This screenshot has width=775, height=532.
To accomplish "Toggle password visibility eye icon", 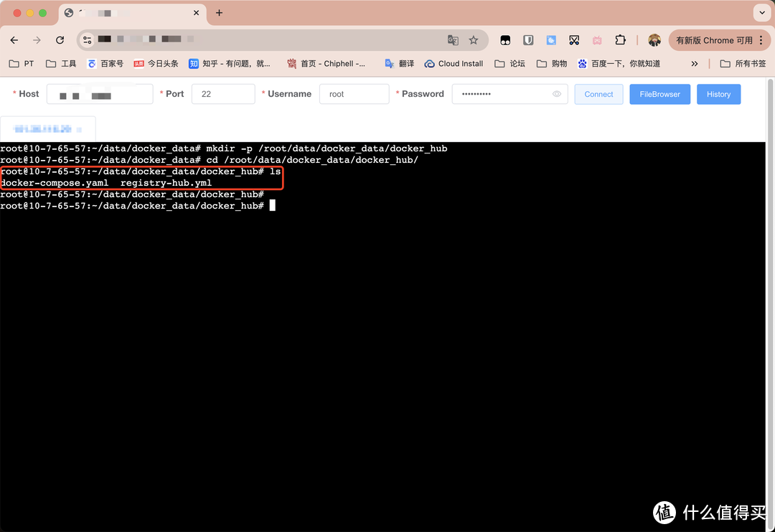I will [x=557, y=94].
